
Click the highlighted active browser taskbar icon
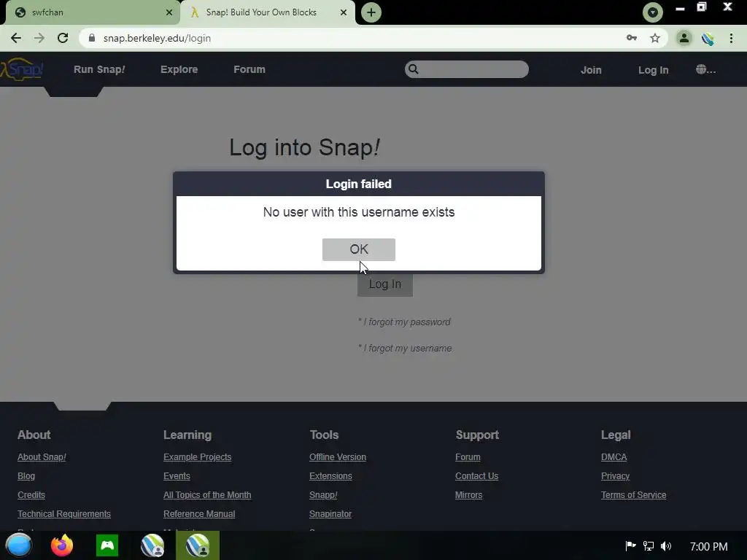(198, 545)
